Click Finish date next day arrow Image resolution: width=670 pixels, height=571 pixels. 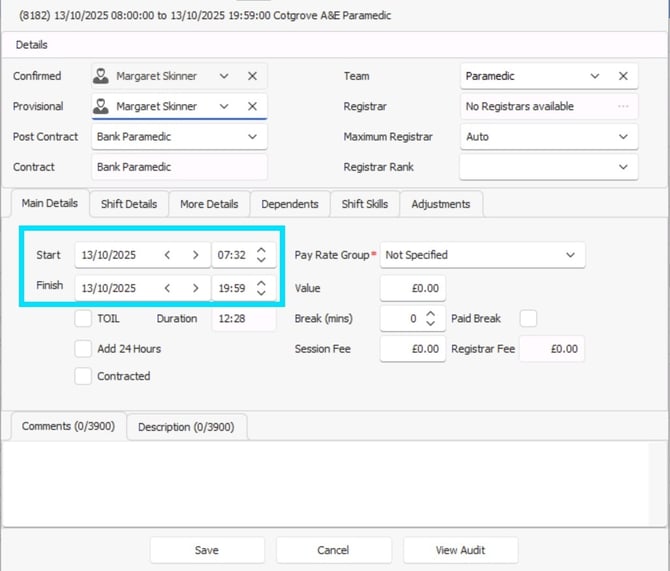click(195, 288)
